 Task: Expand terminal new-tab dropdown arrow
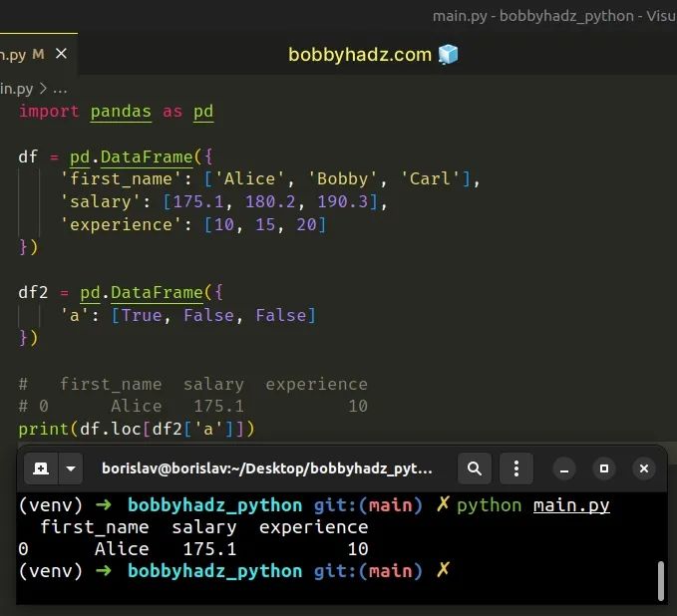[x=71, y=468]
